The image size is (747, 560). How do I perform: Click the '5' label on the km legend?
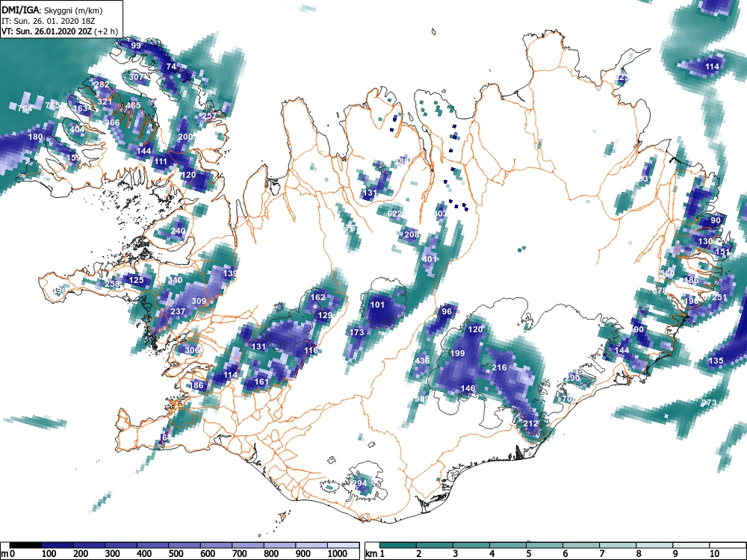tap(528, 554)
